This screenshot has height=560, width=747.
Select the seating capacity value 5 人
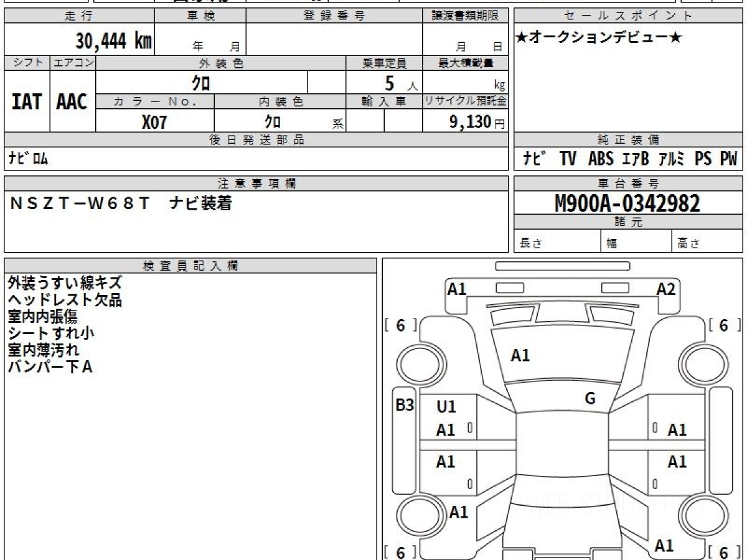point(400,83)
